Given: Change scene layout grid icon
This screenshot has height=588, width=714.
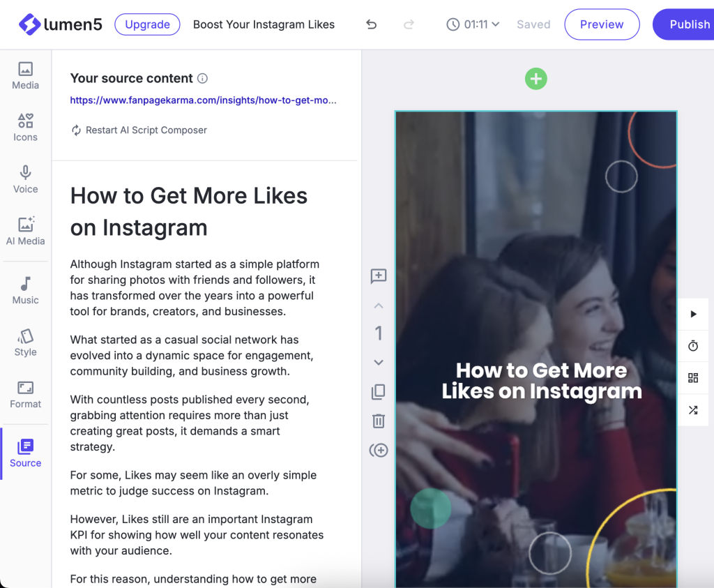Looking at the screenshot, I should point(693,378).
